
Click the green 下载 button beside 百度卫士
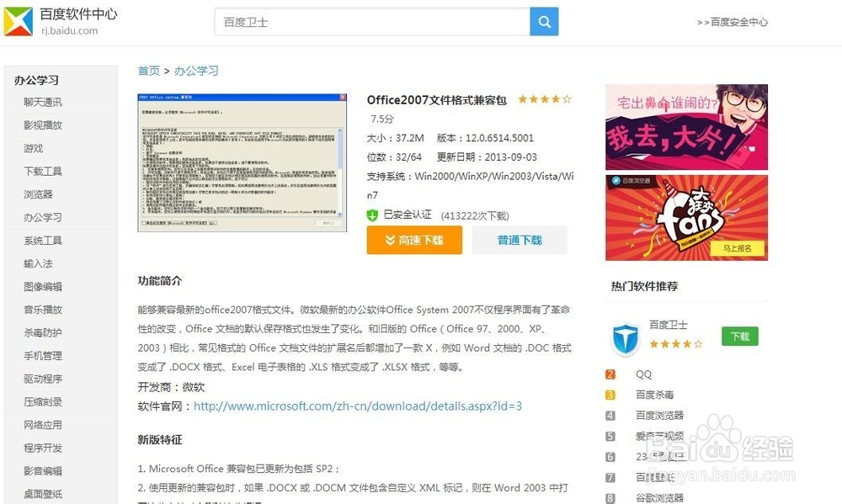tap(739, 336)
